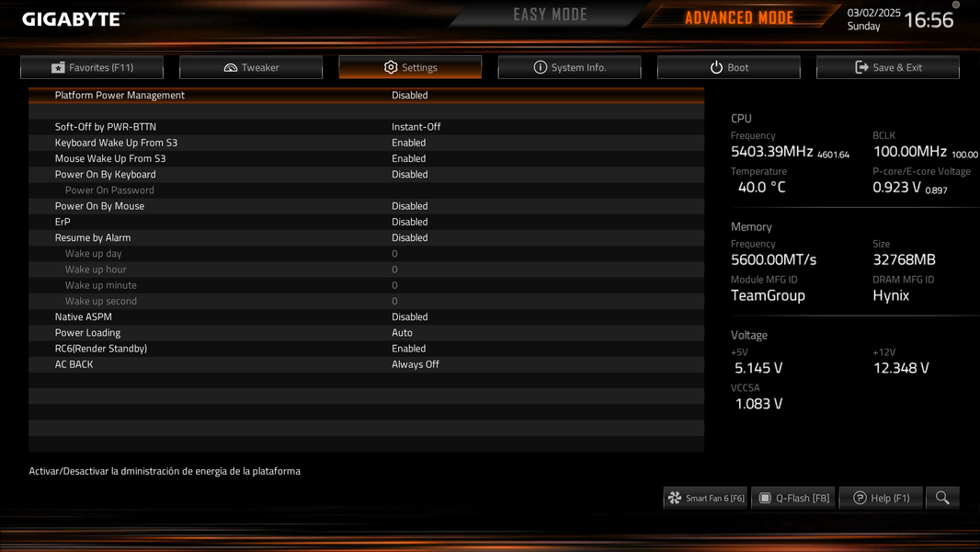Click the Save & Exit arrow icon
The image size is (980, 552).
pos(862,67)
